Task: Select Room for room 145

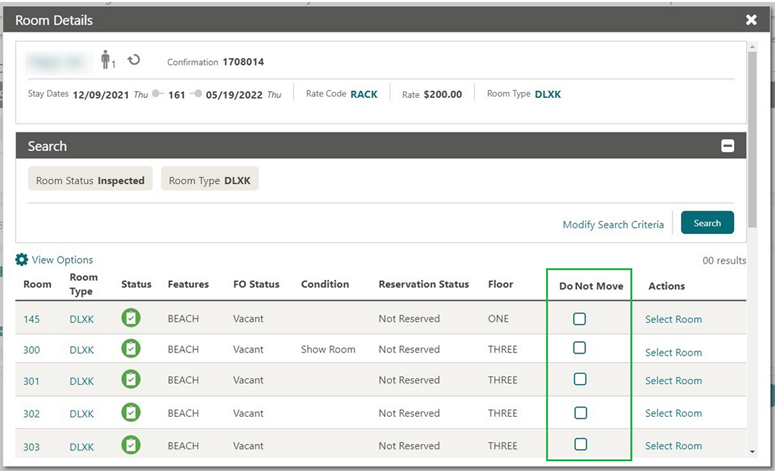Action: pyautogui.click(x=673, y=319)
